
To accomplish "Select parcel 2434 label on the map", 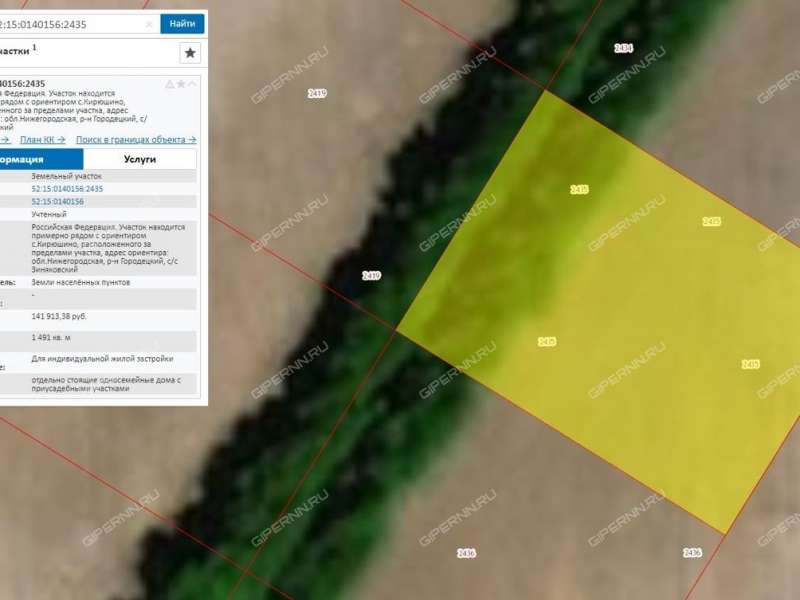I will [x=623, y=48].
